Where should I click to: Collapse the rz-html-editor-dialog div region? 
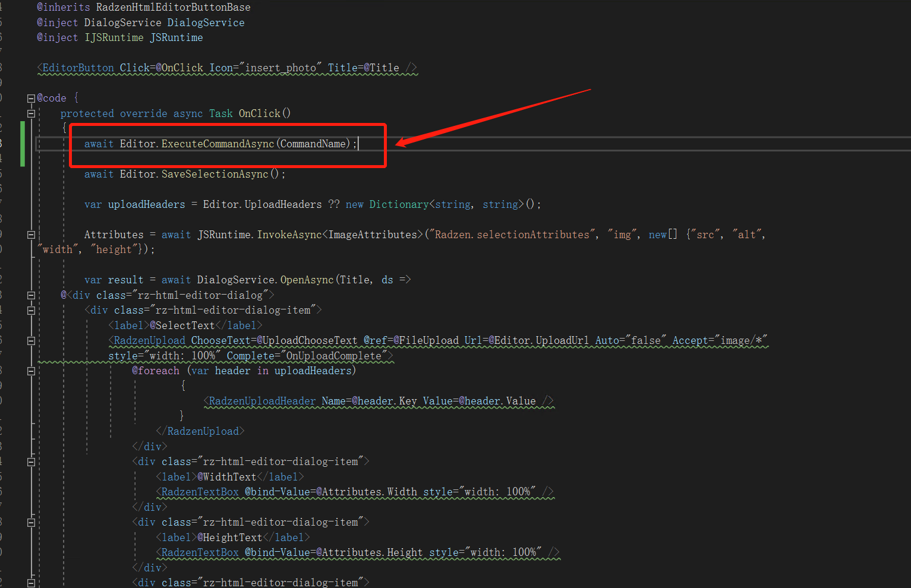coord(30,295)
